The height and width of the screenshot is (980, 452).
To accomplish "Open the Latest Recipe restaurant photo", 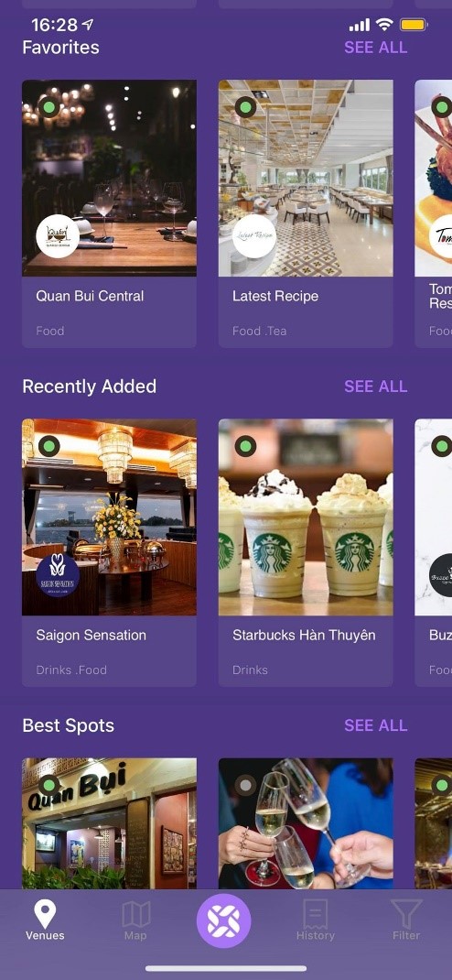I will click(x=306, y=178).
